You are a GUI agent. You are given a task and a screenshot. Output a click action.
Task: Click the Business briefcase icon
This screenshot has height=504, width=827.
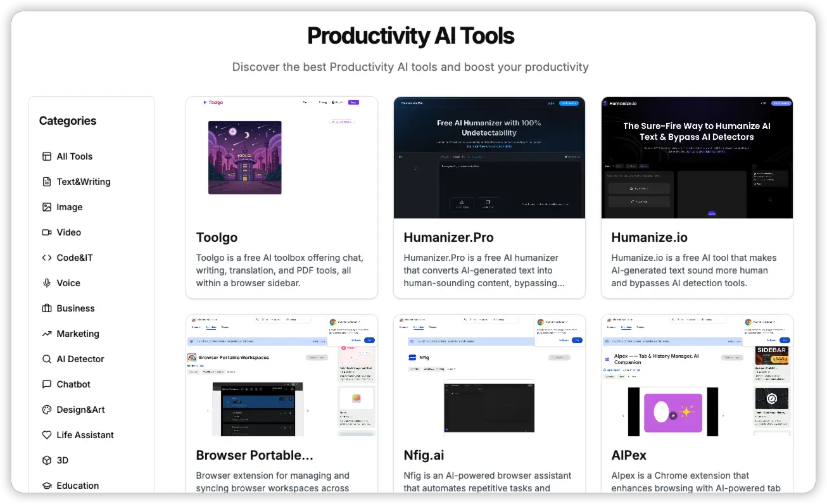click(47, 308)
